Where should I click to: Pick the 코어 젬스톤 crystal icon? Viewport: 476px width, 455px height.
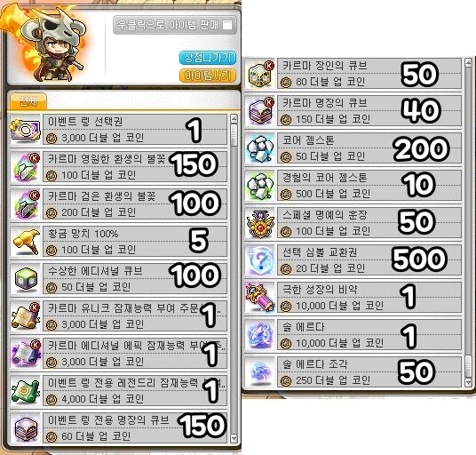click(x=260, y=148)
